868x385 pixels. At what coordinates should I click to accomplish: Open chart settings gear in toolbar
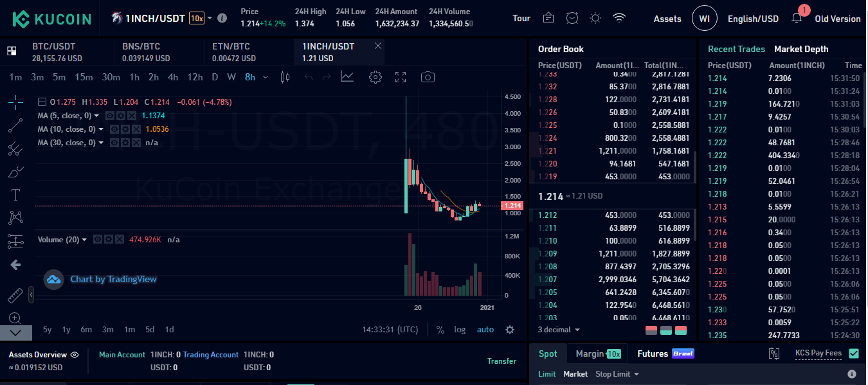[x=375, y=77]
